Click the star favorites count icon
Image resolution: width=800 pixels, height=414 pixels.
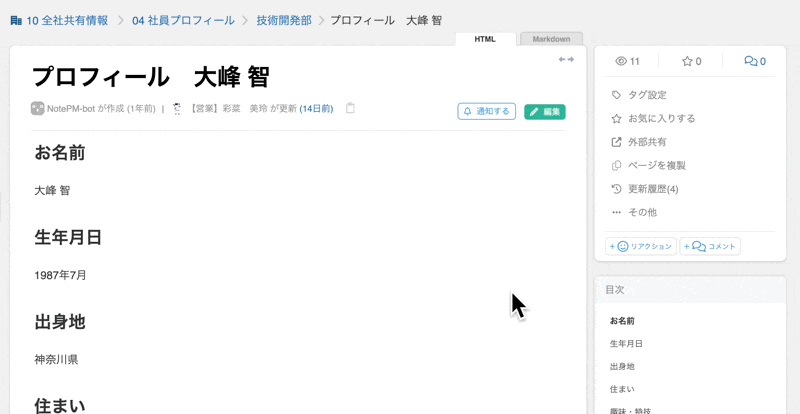click(x=686, y=61)
